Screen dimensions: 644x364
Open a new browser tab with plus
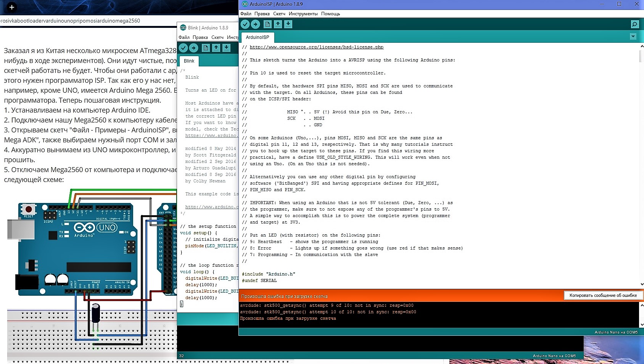[12, 7]
